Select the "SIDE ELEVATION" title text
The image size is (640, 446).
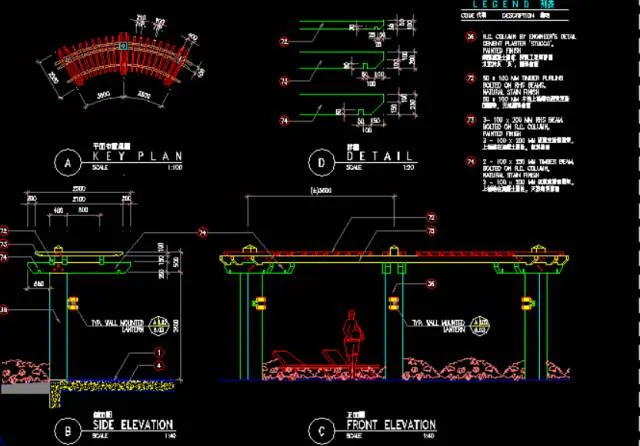(x=133, y=425)
